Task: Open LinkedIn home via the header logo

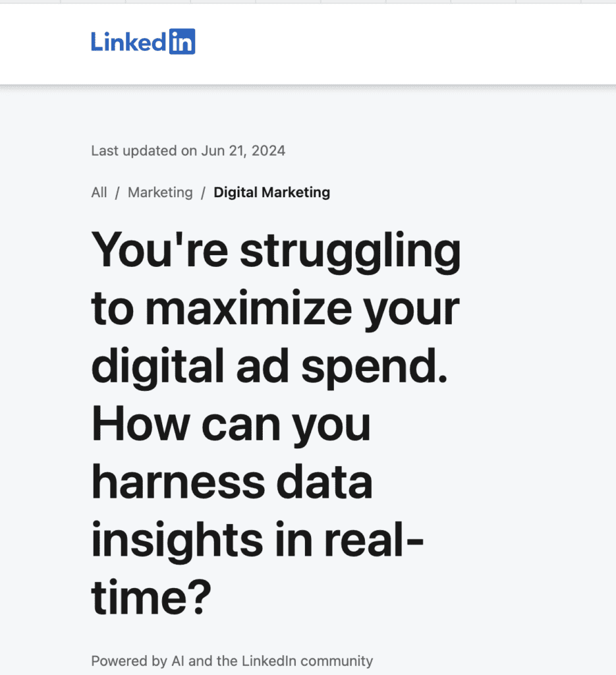Action: (x=142, y=42)
